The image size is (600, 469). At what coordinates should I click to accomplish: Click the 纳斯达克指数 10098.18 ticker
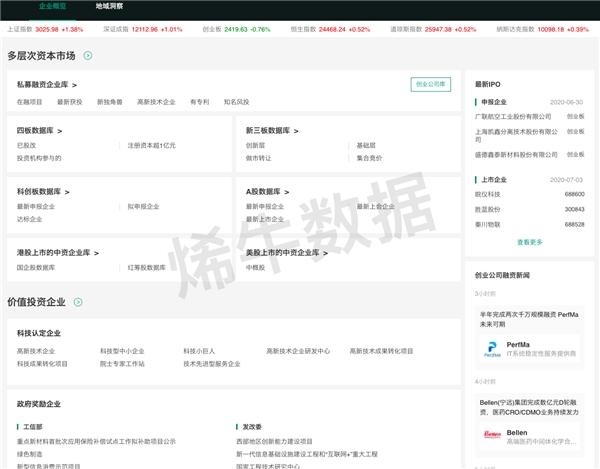click(x=543, y=29)
